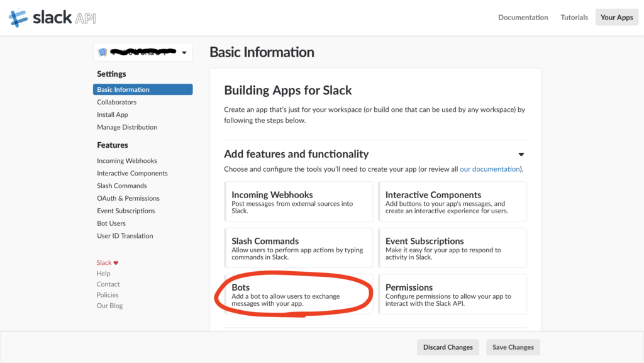Click the app icon in workspace selector
644x363 pixels.
pos(103,52)
